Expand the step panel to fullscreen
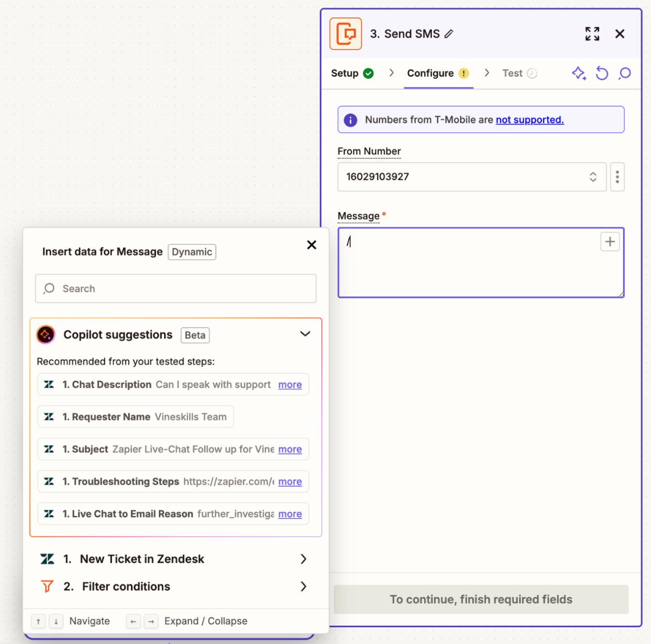Viewport: 651px width, 644px height. point(592,34)
